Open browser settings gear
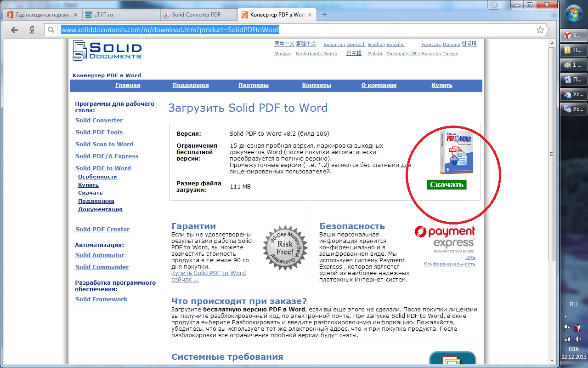The image size is (588, 368). pos(494,5)
